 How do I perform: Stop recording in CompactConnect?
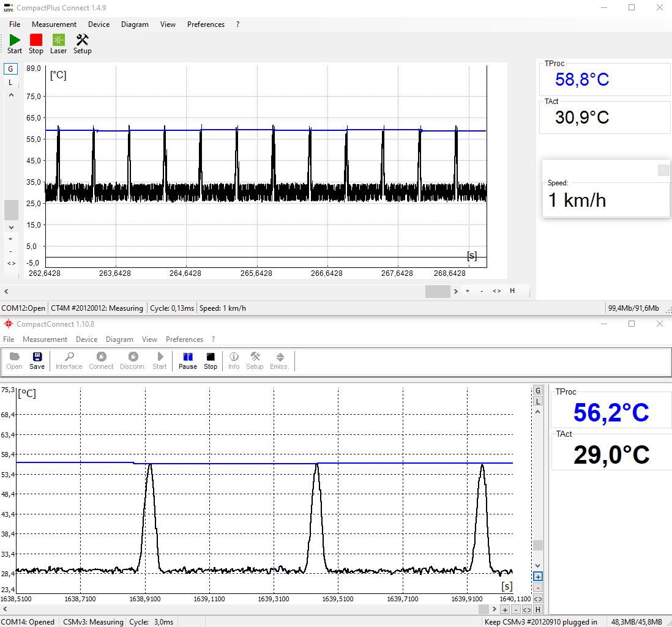coord(211,360)
